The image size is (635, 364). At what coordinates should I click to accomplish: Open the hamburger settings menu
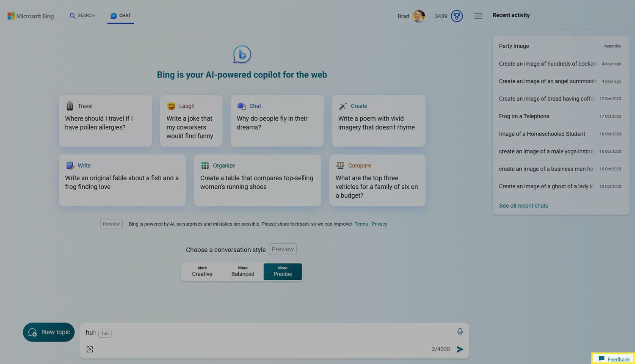coord(478,16)
